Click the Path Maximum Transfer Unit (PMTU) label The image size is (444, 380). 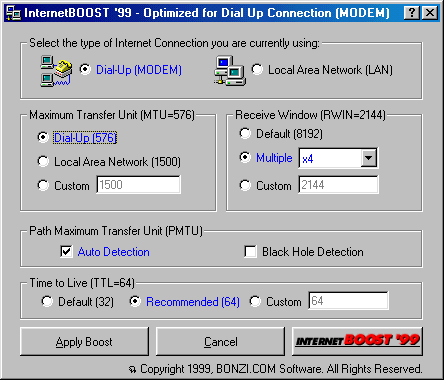tap(116, 231)
